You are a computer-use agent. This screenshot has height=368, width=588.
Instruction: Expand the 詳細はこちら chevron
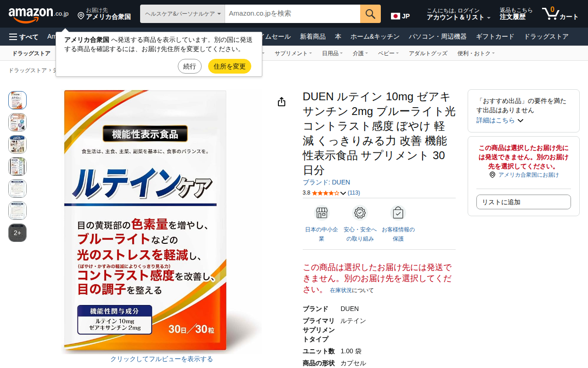pyautogui.click(x=520, y=121)
